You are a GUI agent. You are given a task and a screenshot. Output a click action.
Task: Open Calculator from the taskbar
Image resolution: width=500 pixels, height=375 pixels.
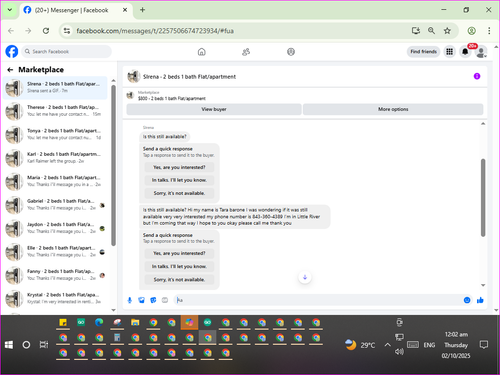(x=117, y=338)
